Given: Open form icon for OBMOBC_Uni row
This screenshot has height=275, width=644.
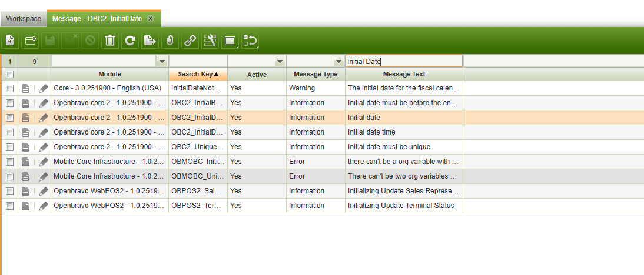Looking at the screenshot, I should [x=26, y=177].
